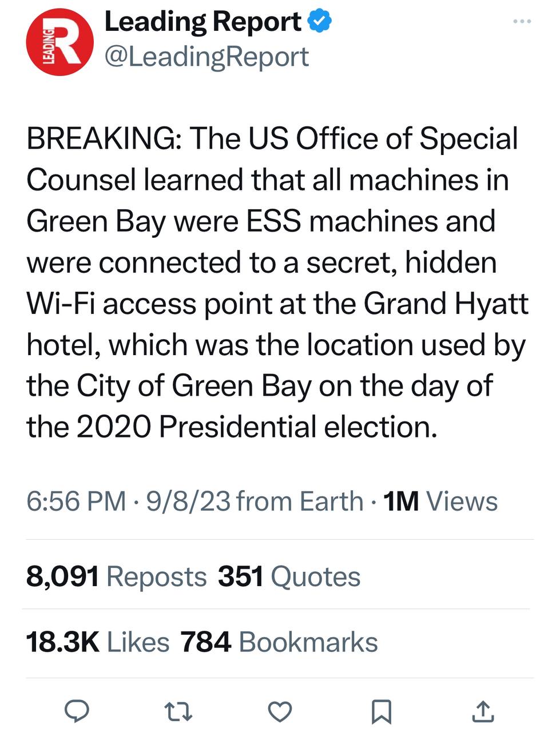Click the 784 Bookmarks count
The height and width of the screenshot is (732, 560).
(x=279, y=642)
